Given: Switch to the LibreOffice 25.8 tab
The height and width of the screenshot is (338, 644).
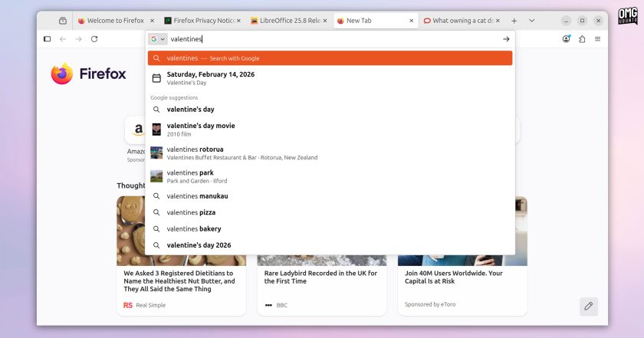Looking at the screenshot, I should [289, 21].
